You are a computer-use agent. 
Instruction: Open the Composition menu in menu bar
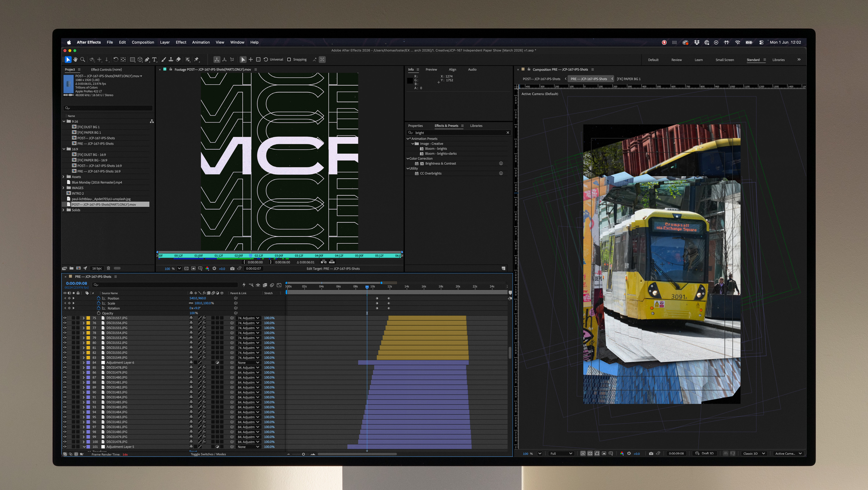[143, 42]
